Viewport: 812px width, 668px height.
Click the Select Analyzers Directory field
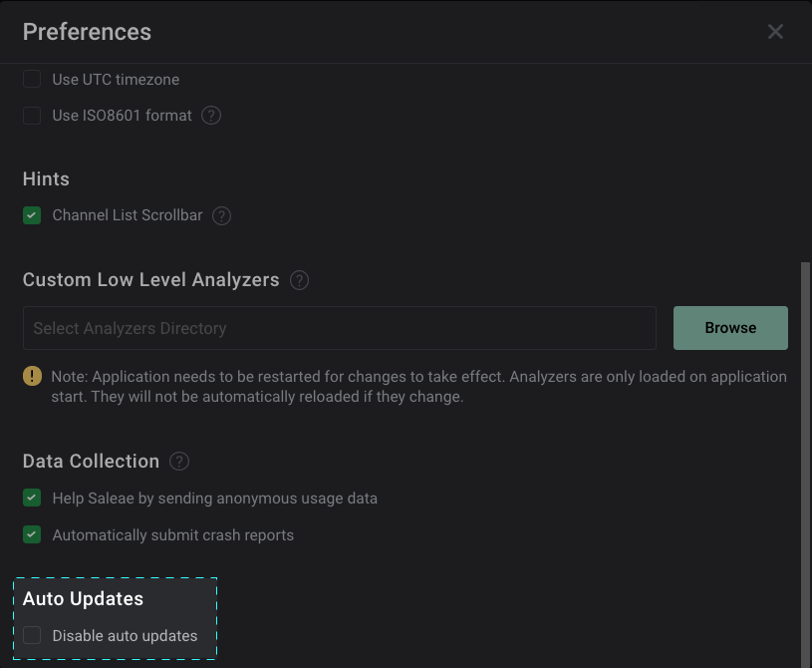(x=339, y=327)
